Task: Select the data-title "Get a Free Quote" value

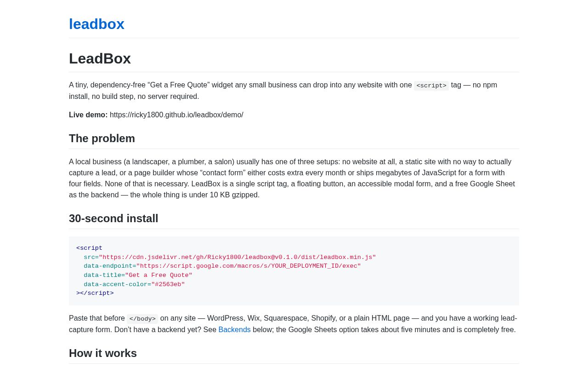Action: tap(159, 276)
